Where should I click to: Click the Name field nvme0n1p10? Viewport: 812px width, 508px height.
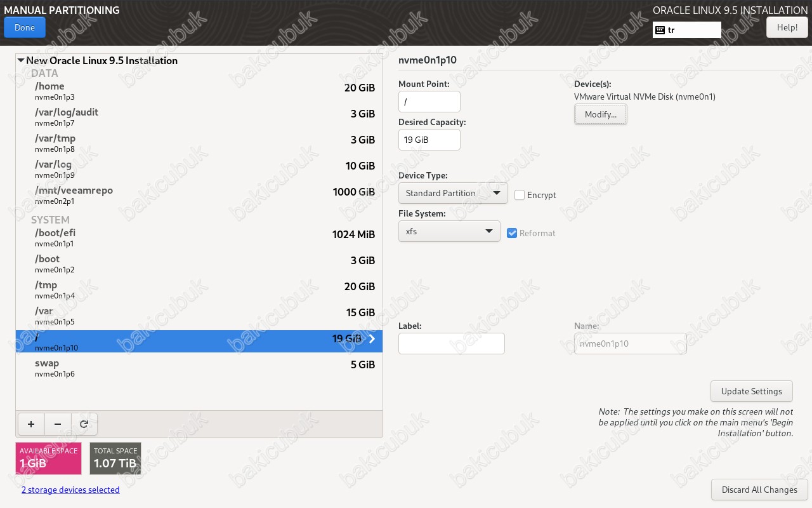631,344
